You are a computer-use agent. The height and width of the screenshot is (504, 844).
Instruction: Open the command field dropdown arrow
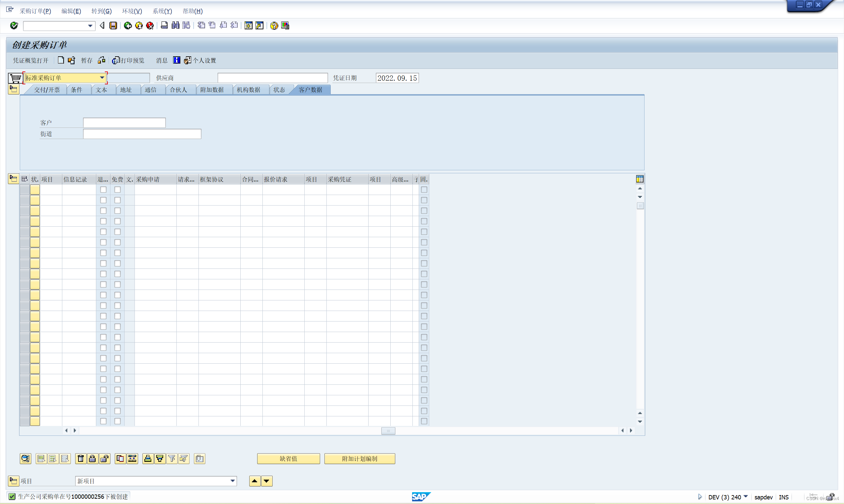click(90, 26)
